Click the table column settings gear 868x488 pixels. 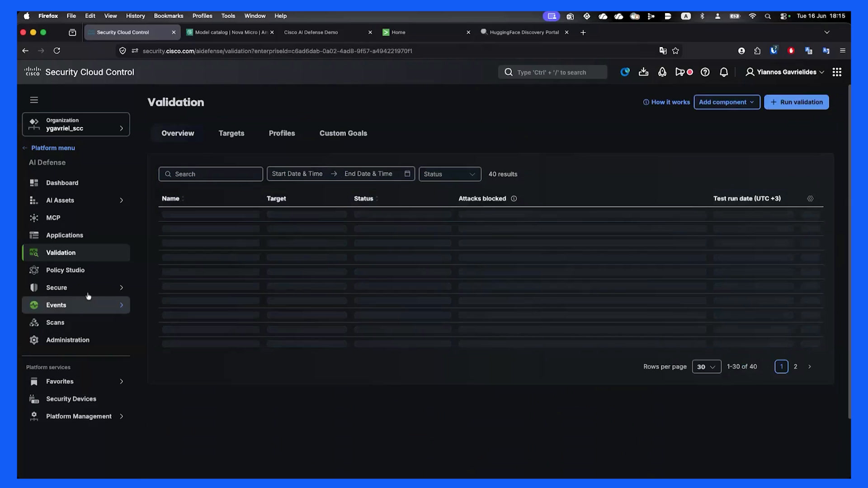coord(810,199)
